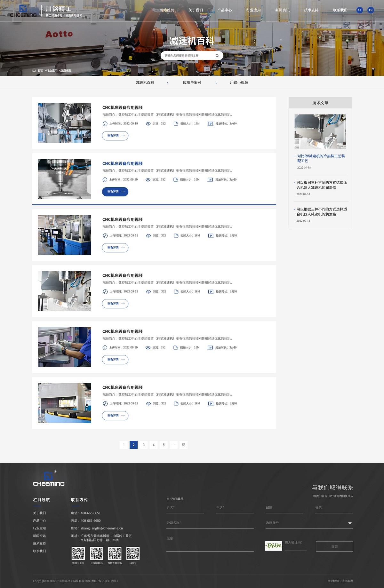This screenshot has height=588, width=384.
Task: Click 关于我们 in the footer 栏目导航
Action: click(39, 513)
